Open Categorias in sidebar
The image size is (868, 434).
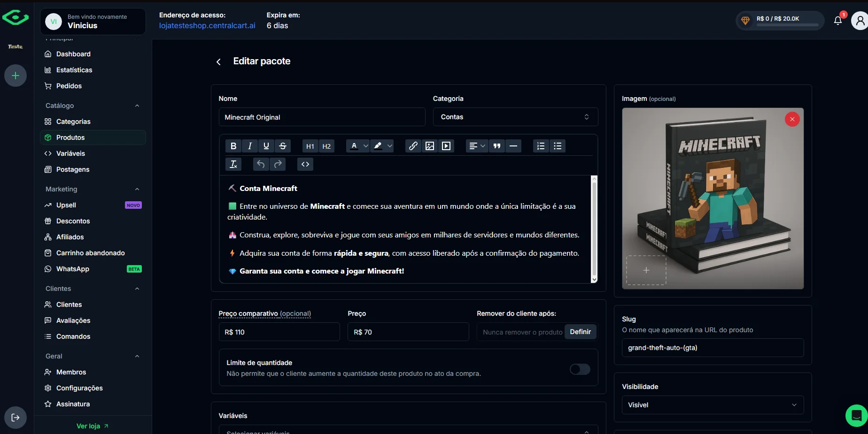click(x=93, y=122)
